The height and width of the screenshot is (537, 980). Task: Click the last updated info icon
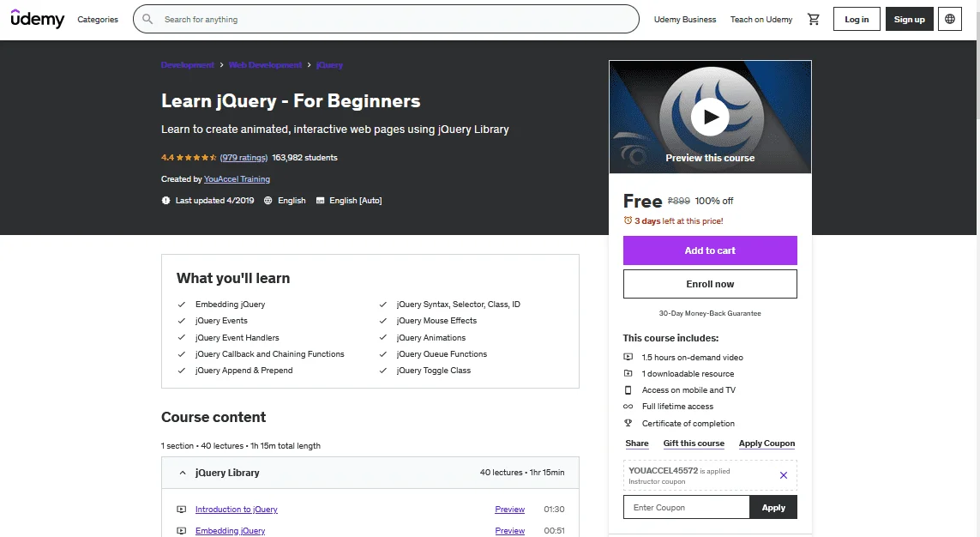165,201
